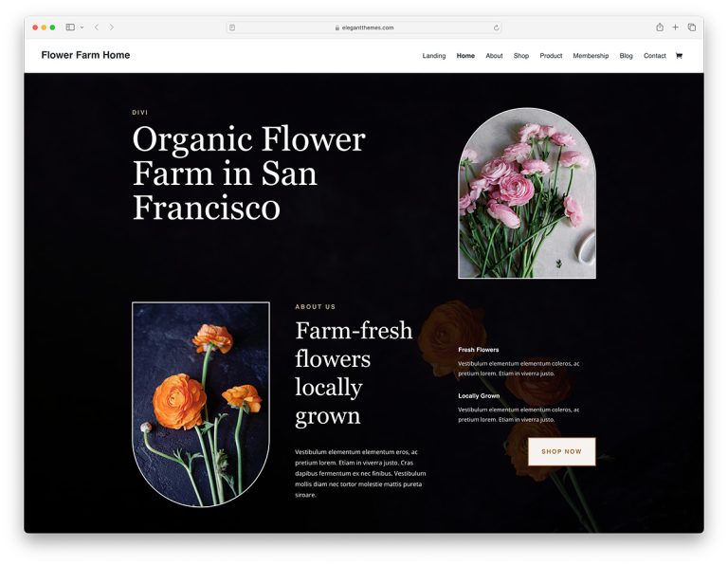
Task: Open the Landing menu item
Action: point(434,56)
